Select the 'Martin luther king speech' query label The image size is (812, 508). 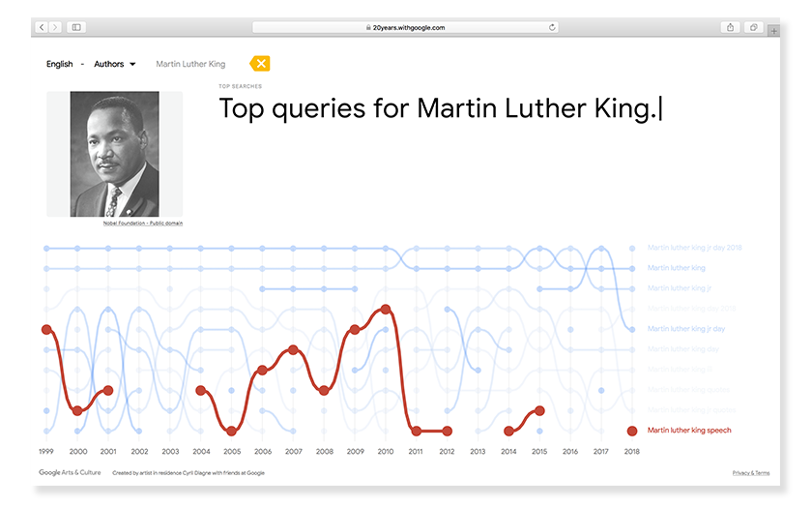pyautogui.click(x=688, y=431)
